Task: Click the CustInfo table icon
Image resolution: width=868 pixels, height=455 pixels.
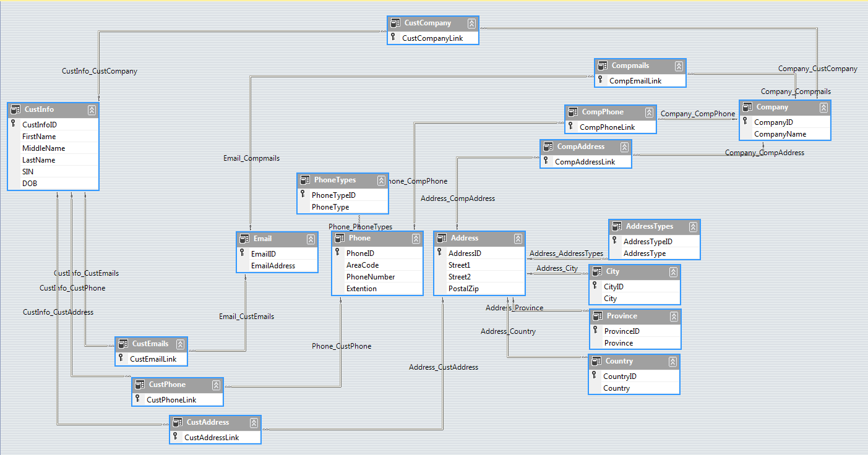Action: [16, 109]
